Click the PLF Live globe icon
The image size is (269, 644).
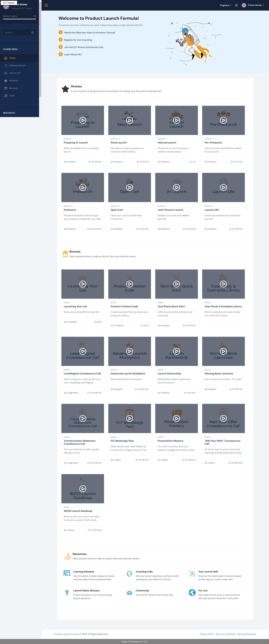click(x=192, y=592)
